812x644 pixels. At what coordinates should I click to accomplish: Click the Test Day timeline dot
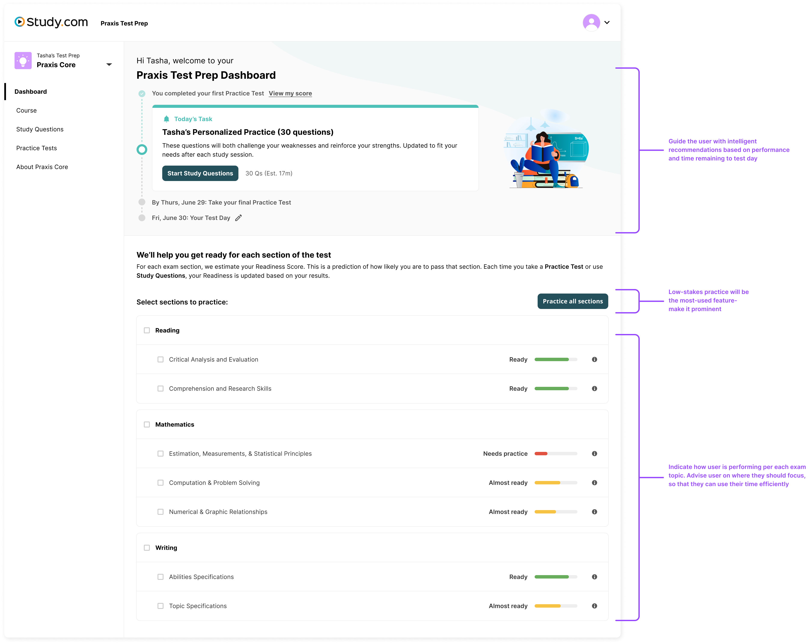142,218
